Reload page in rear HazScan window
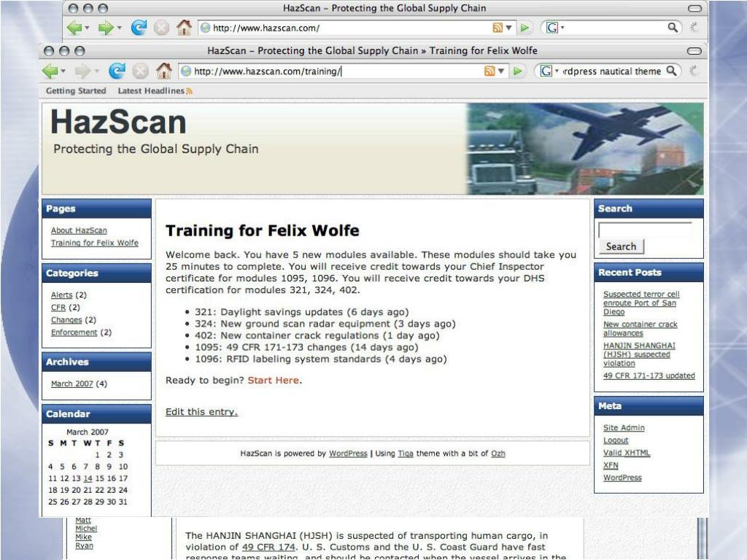Viewport: 747px width, 560px height. point(139,28)
